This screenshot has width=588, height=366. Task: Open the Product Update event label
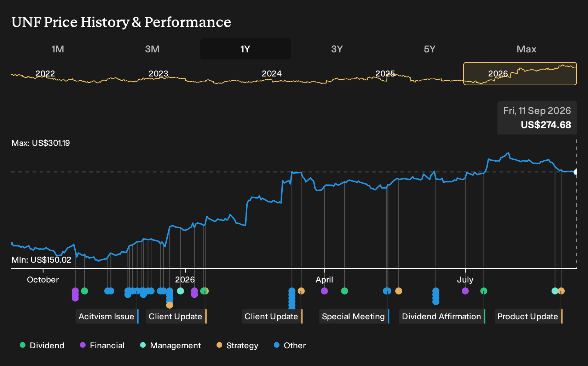[x=529, y=316]
